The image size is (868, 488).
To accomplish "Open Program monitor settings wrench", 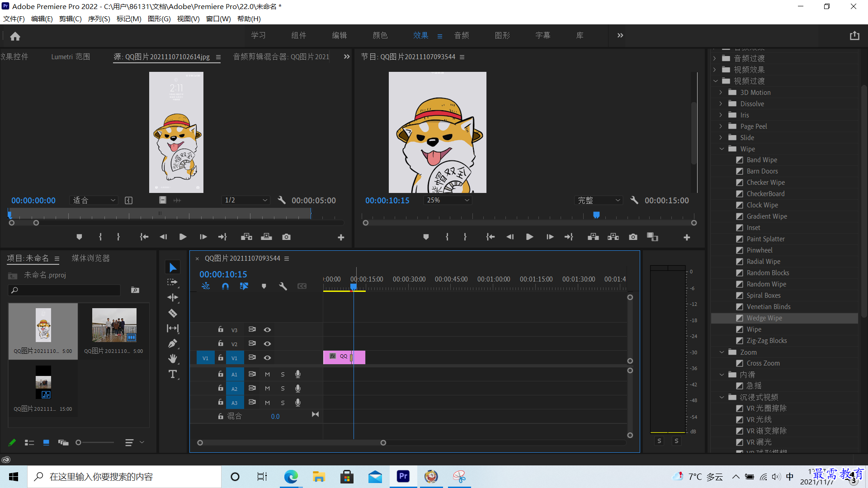I will click(634, 200).
